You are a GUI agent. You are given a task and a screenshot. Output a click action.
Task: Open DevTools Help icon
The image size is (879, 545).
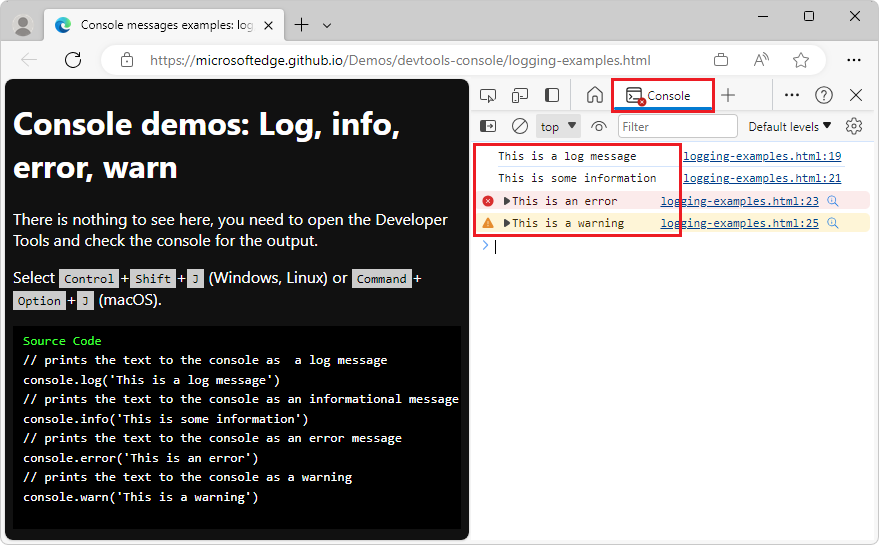click(x=824, y=95)
